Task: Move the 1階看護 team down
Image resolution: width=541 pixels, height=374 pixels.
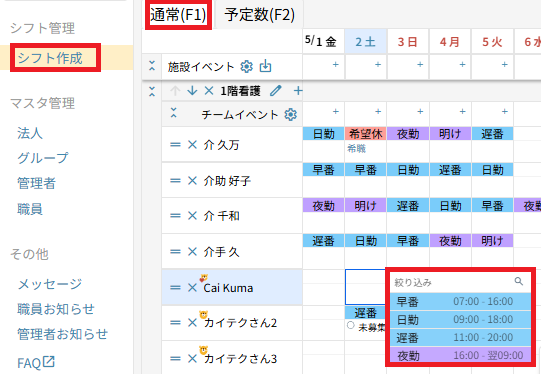Action: pos(192,91)
